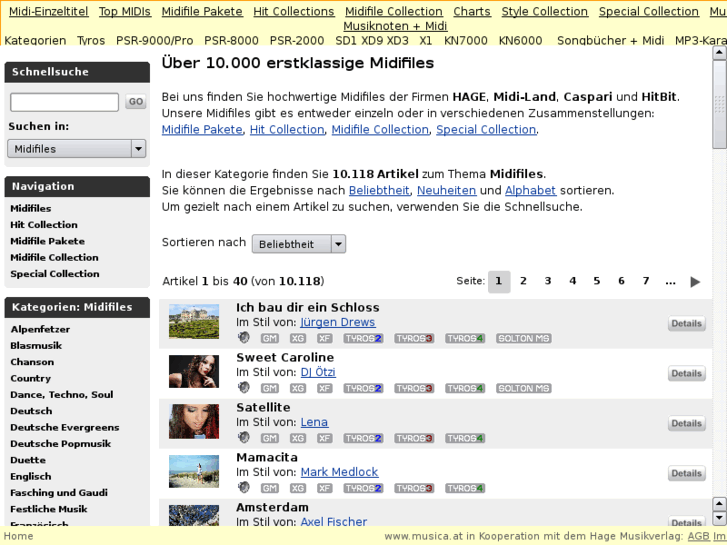Click XG badge on Mamacita row

pyautogui.click(x=298, y=488)
